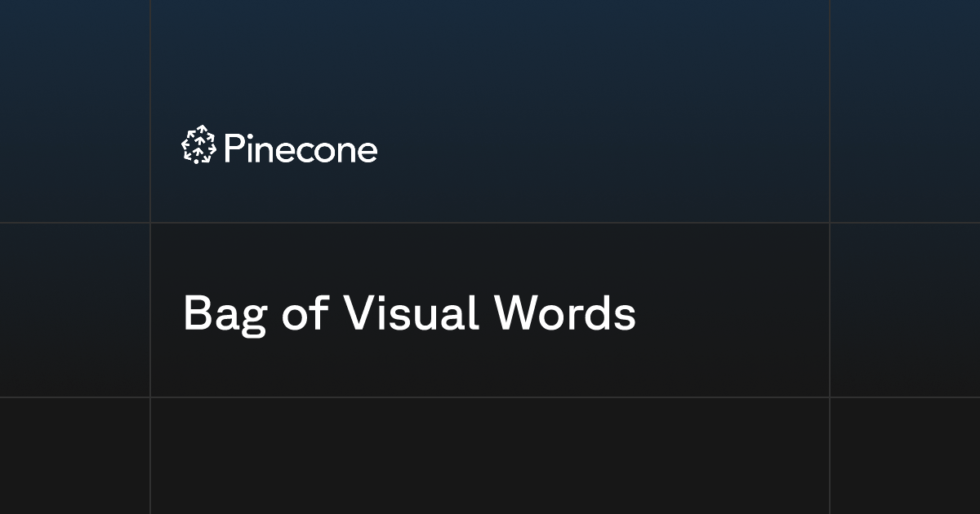Screen dimensions: 980x514
Task: Click the empty top-left grid cell
Action: point(74,110)
